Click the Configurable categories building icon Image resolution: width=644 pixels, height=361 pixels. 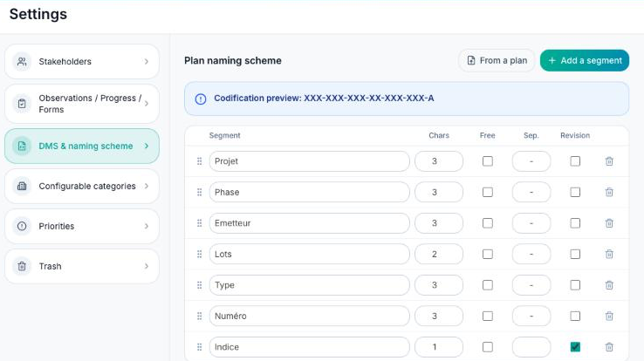pyautogui.click(x=22, y=187)
